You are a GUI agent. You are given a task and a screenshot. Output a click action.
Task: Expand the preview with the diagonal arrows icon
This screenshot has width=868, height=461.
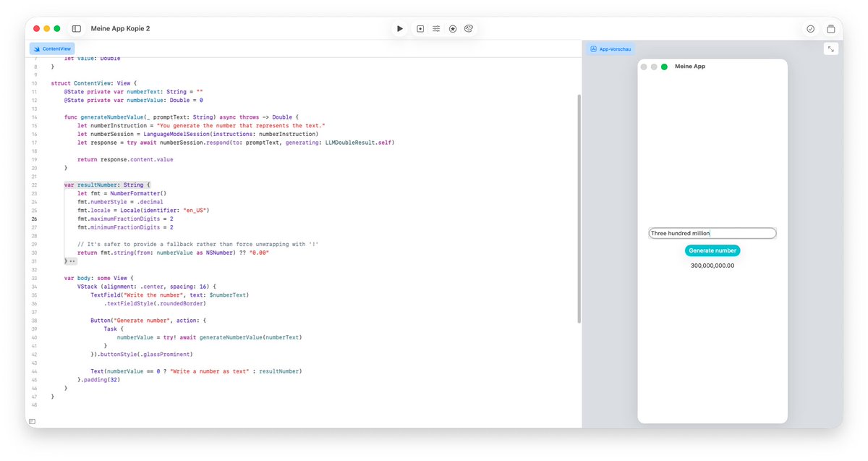coord(831,49)
